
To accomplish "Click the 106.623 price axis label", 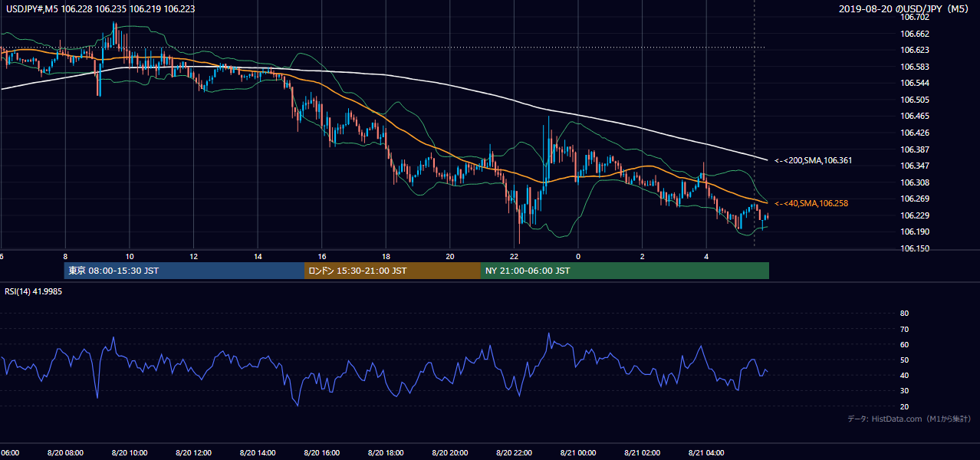I will click(x=915, y=50).
